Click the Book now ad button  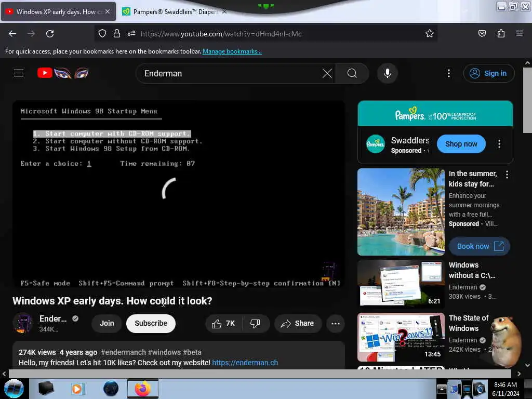480,246
